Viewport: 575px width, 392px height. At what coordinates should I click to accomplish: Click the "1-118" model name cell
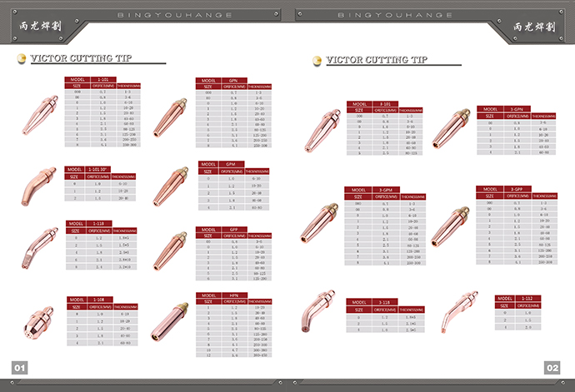pos(98,223)
